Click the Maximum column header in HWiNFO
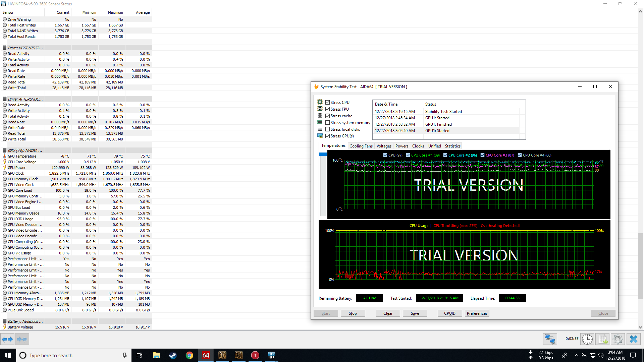The image size is (644, 362). click(111, 12)
